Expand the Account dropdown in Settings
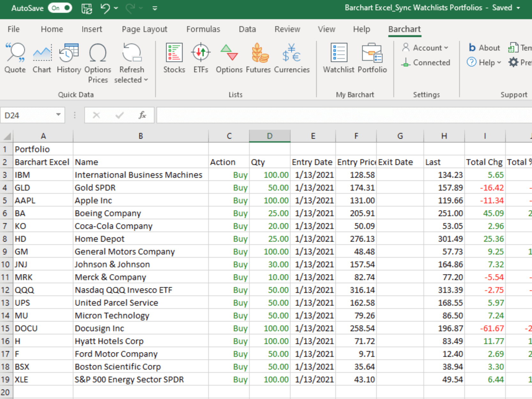 coord(426,48)
